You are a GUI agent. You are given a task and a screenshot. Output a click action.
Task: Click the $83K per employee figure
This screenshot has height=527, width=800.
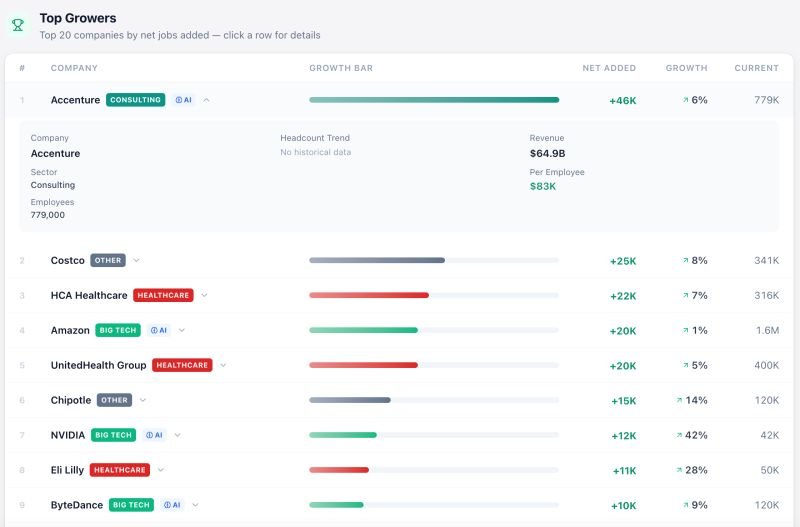[x=543, y=186]
